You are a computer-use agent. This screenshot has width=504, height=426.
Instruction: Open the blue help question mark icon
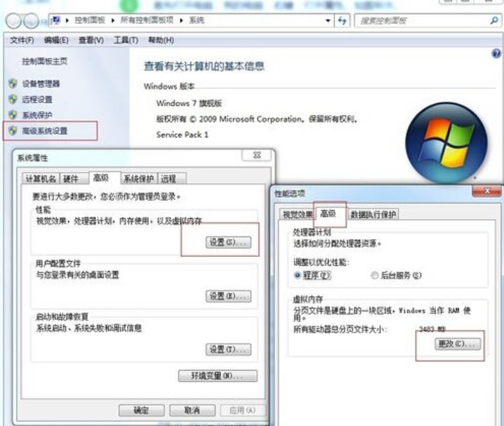pos(496,53)
